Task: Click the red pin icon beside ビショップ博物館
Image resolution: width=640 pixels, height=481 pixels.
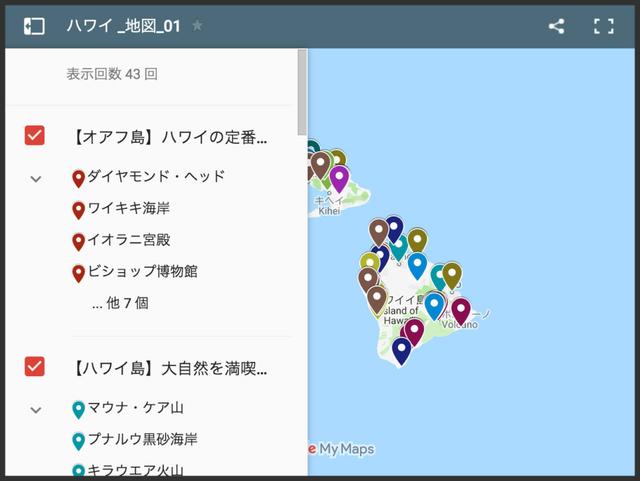Action: pos(78,274)
